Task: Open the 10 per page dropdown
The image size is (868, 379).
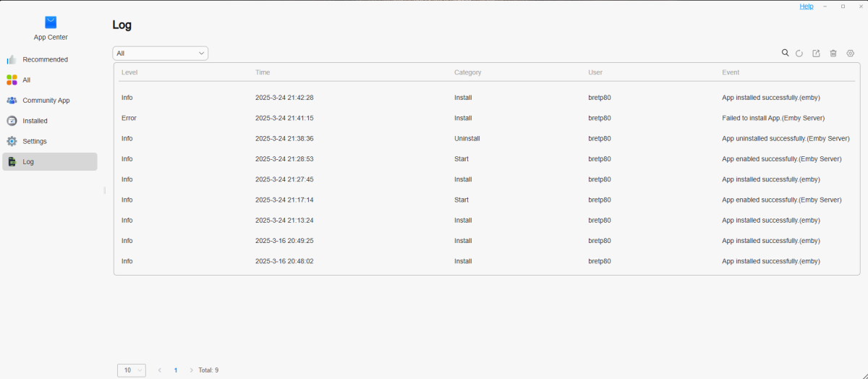Action: pos(132,370)
